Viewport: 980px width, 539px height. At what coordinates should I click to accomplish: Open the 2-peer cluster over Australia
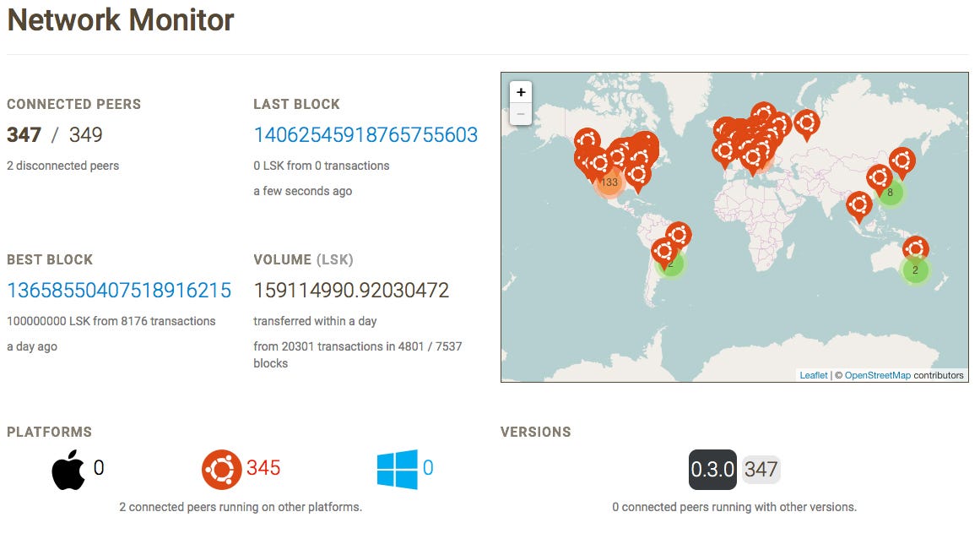915,270
